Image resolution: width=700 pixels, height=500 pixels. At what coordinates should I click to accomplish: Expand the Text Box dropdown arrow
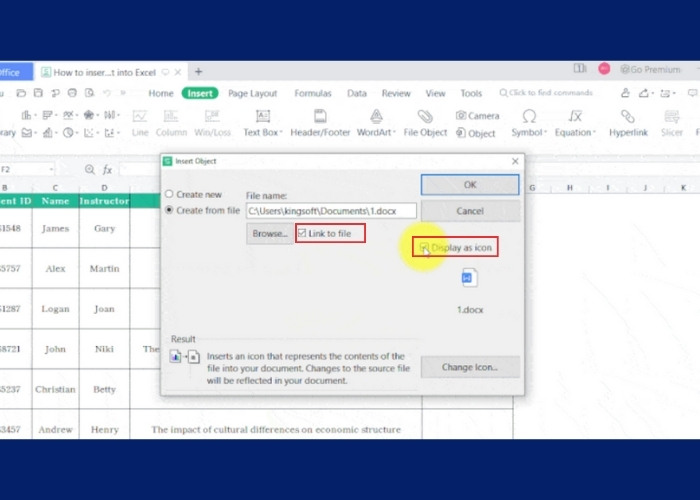click(x=281, y=133)
